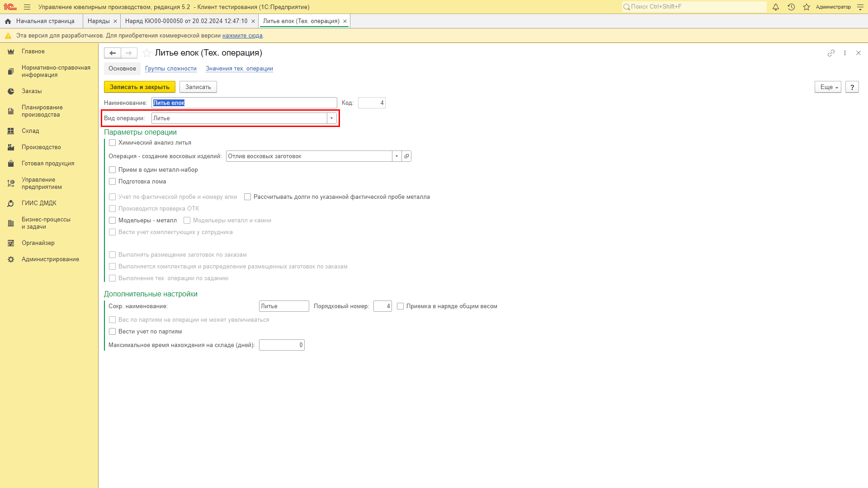
Task: Follow the нажмите сюда link
Action: click(x=242, y=36)
